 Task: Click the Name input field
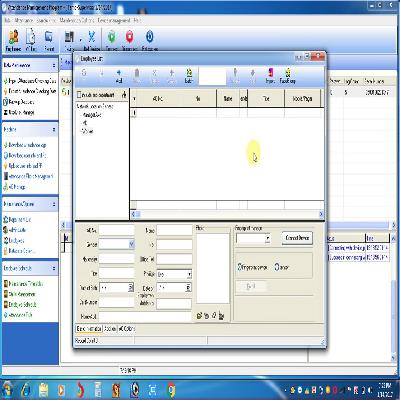174,230
